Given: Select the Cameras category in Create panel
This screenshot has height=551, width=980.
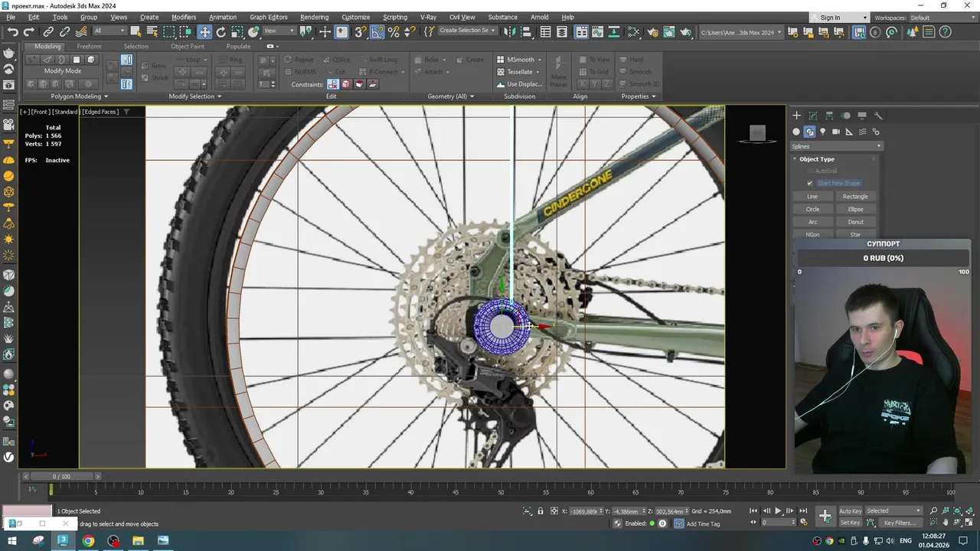Looking at the screenshot, I should [x=836, y=132].
